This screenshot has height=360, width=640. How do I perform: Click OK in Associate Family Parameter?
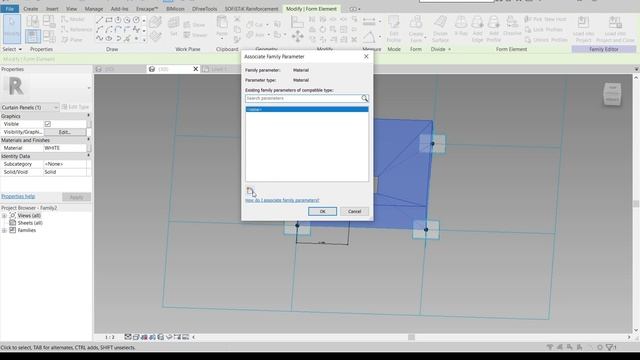tap(322, 211)
